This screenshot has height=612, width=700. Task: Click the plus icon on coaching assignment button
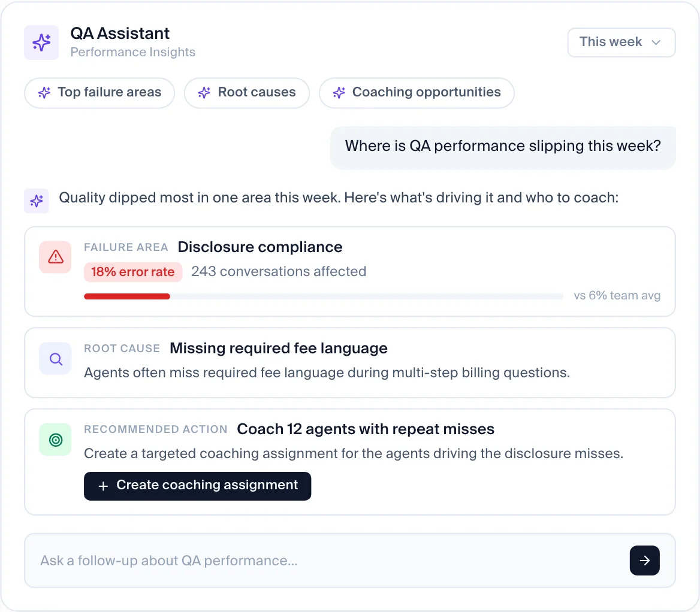[x=103, y=486]
